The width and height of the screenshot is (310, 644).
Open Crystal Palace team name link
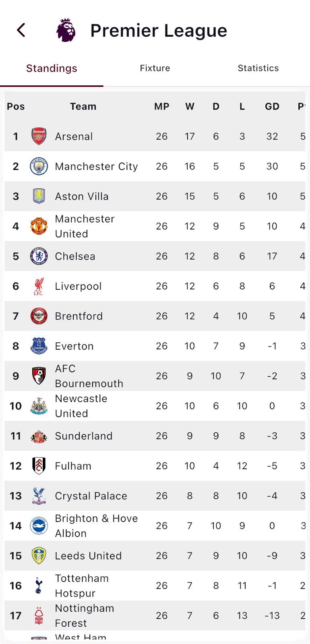pos(91,496)
